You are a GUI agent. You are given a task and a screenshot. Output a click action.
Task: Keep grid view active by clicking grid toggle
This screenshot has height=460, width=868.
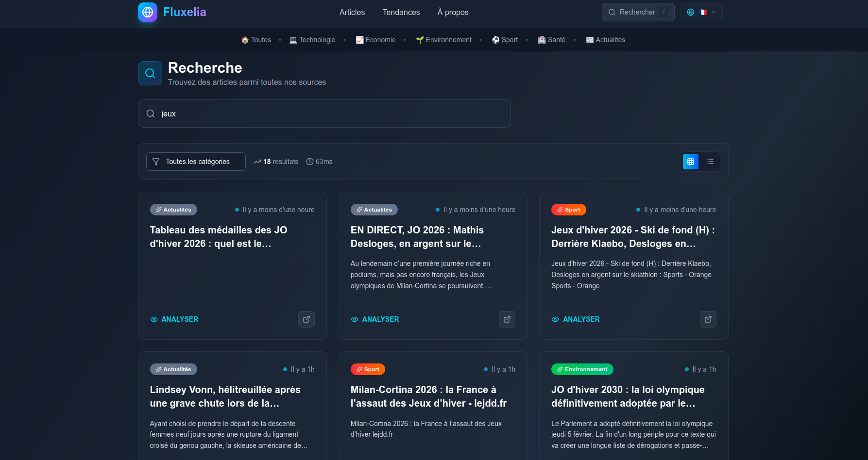pos(690,161)
